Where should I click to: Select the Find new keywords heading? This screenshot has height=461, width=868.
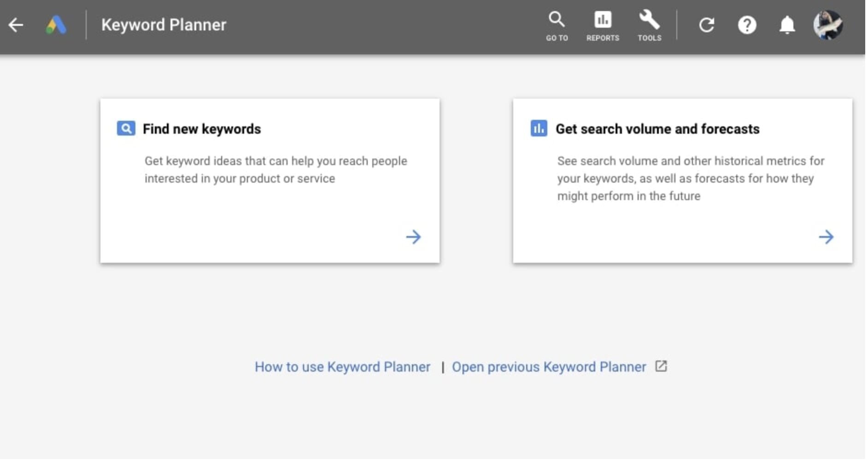pyautogui.click(x=202, y=129)
